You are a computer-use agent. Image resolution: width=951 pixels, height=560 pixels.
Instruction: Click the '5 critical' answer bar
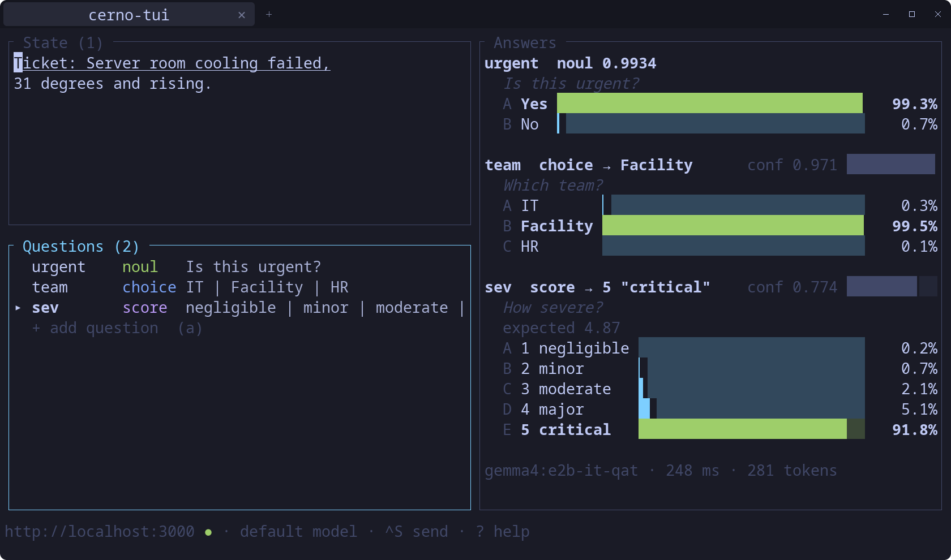click(x=752, y=429)
